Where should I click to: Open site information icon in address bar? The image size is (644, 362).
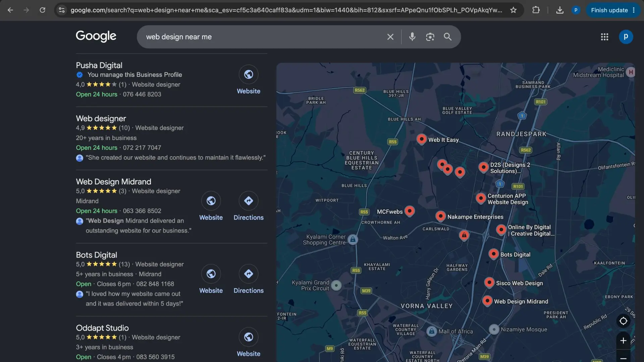point(62,10)
